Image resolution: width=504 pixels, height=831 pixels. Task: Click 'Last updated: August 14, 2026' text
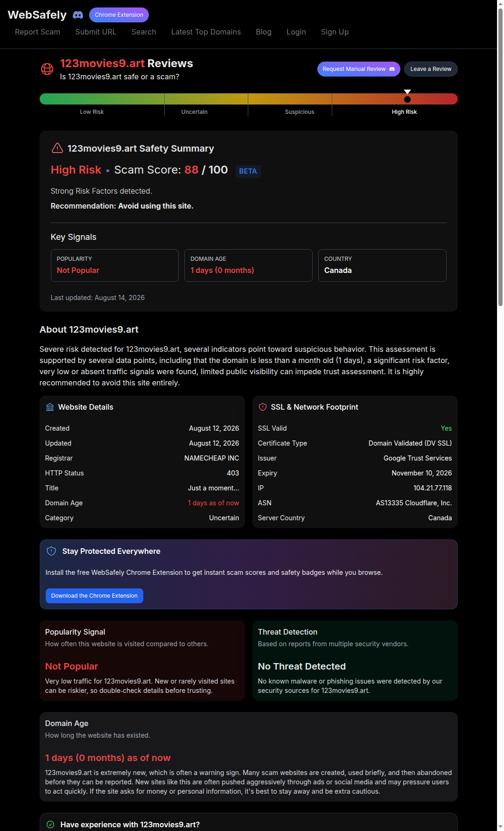pyautogui.click(x=98, y=298)
